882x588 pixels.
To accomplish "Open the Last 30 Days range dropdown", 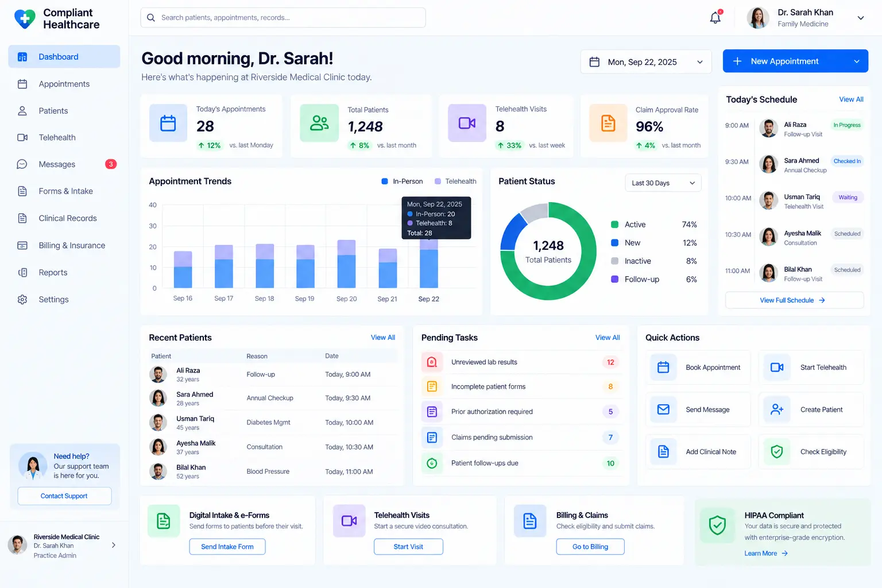I will point(663,183).
